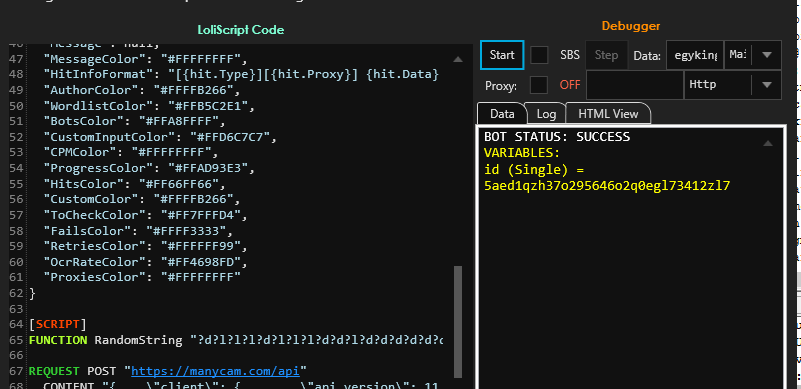Click the Proxy address input field
801x389 pixels.
(635, 85)
